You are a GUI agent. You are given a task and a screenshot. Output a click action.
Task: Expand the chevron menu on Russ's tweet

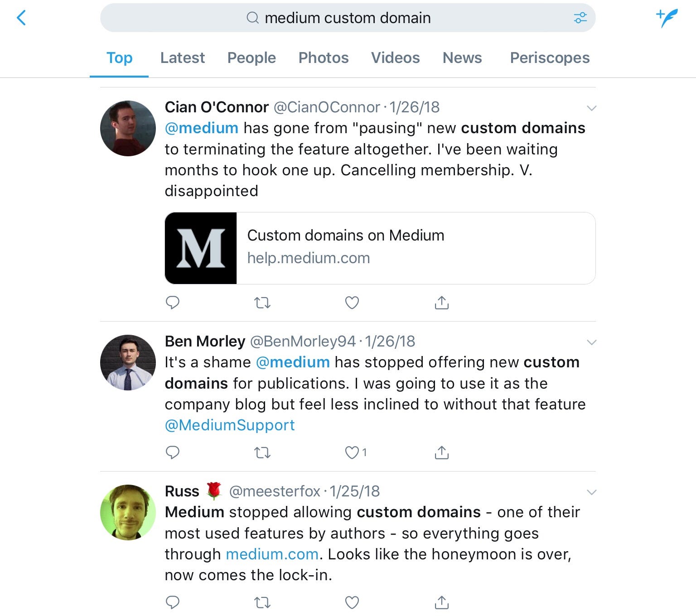591,492
